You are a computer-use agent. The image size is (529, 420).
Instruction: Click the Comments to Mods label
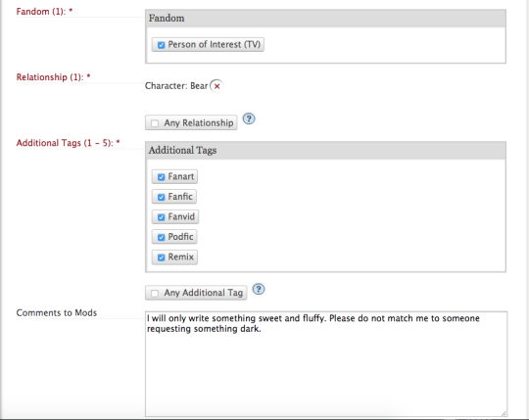pos(57,313)
